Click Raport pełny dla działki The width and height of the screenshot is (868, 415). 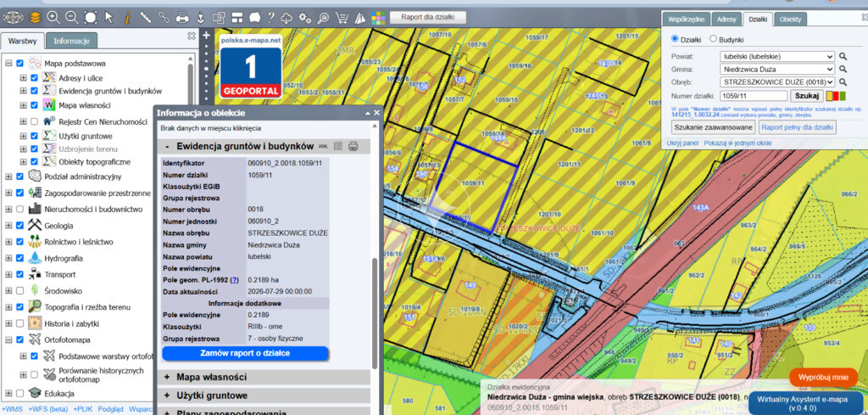[x=797, y=127]
